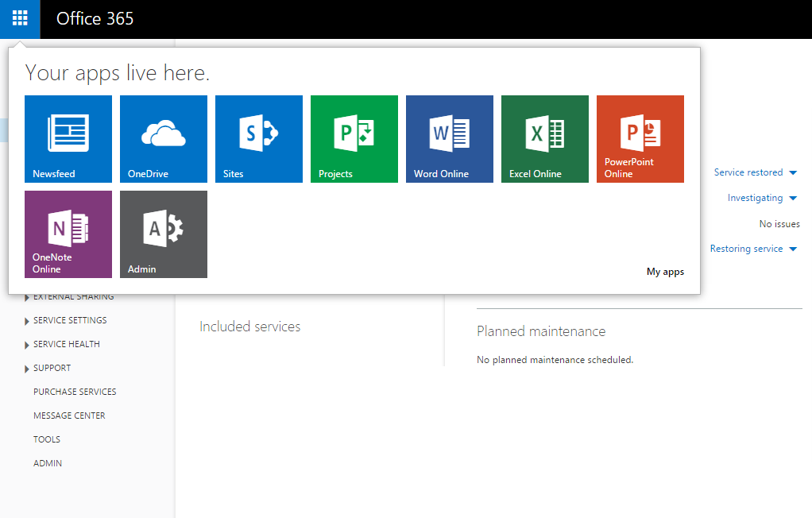Open OneNote Online
The image size is (812, 518).
(68, 234)
